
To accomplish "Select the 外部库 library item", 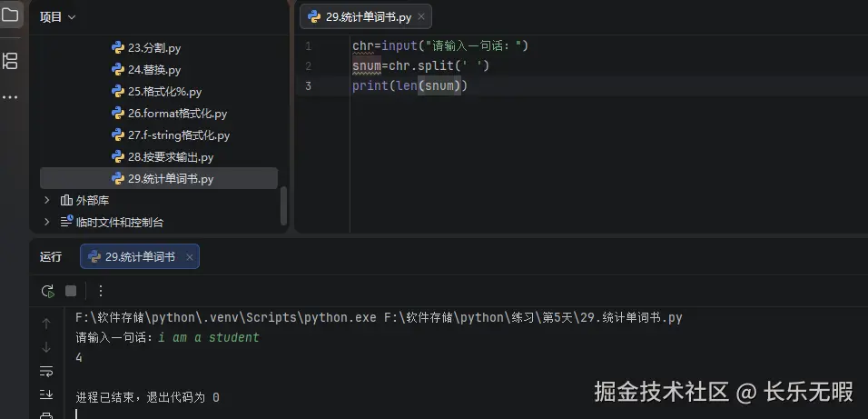I will coord(84,200).
